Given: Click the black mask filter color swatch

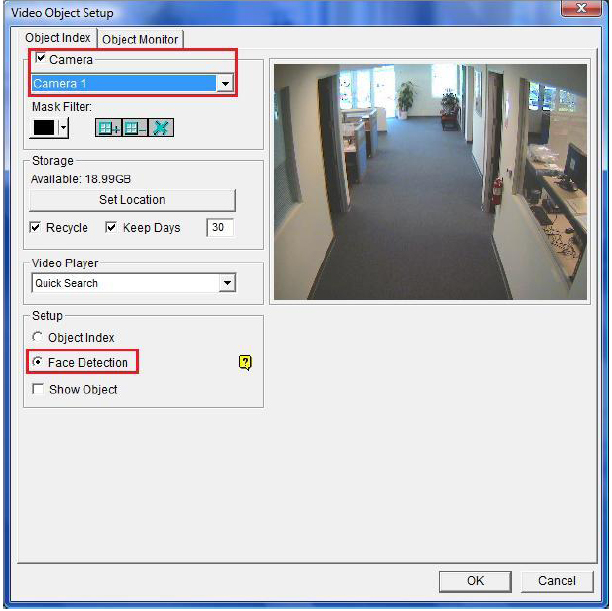Looking at the screenshot, I should click(x=44, y=128).
